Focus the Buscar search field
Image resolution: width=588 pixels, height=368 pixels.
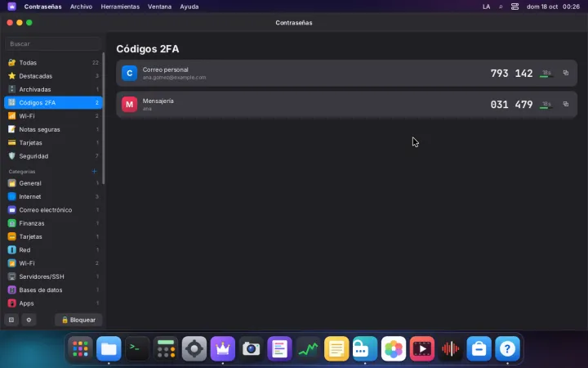[53, 43]
